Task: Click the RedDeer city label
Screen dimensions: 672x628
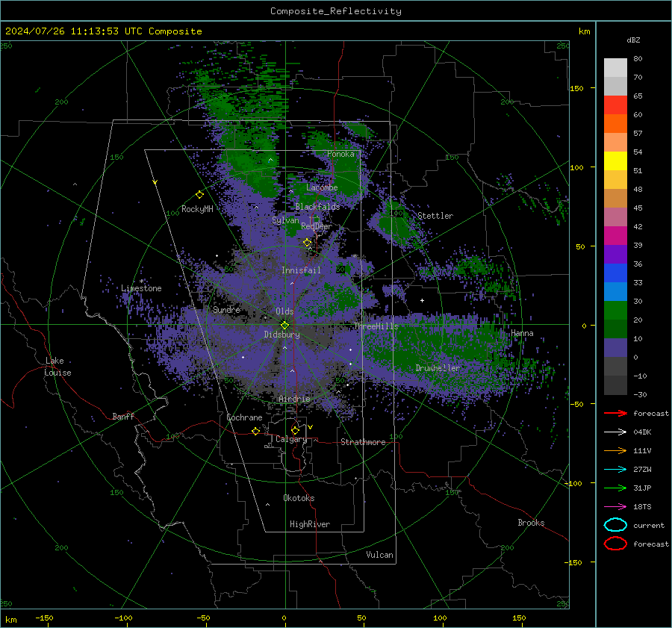Action: point(317,226)
